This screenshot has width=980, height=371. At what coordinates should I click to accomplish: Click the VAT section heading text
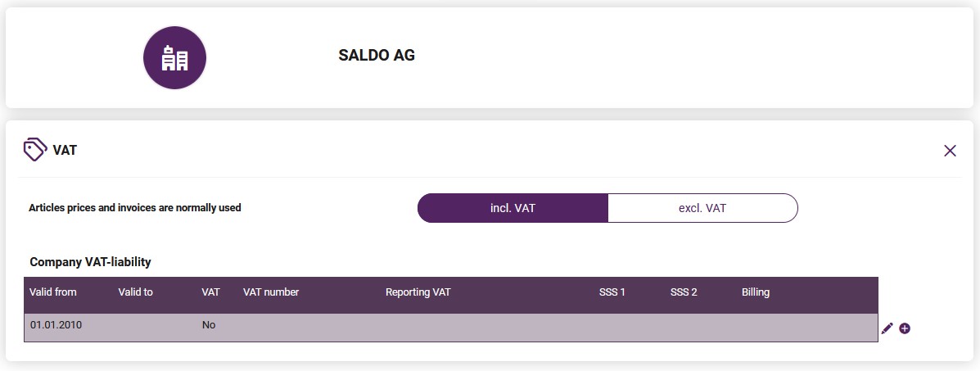(65, 150)
